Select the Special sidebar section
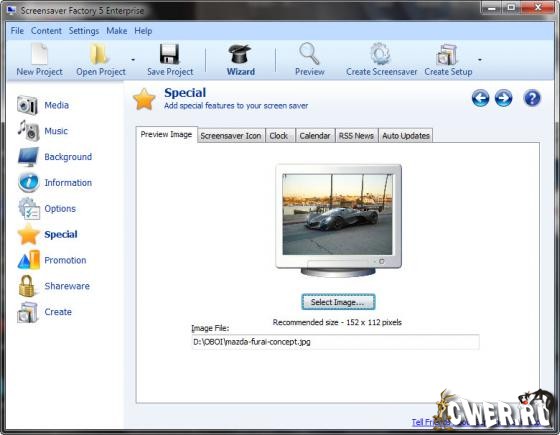 point(48,234)
